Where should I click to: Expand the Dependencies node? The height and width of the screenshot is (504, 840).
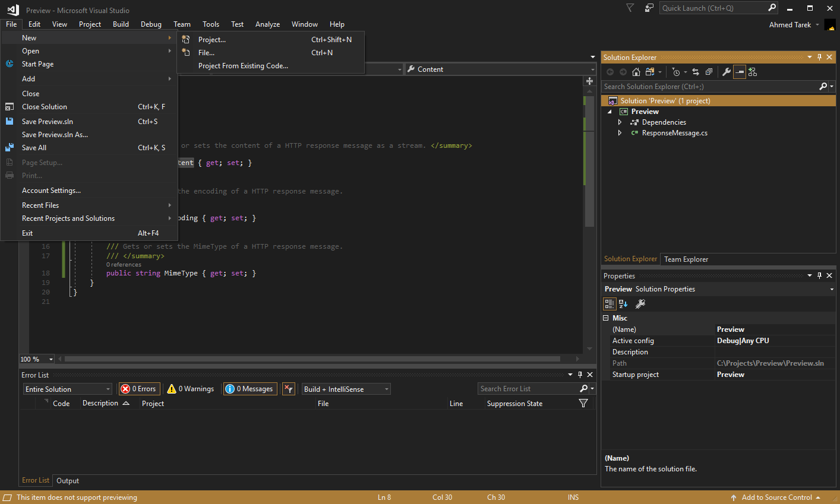pyautogui.click(x=620, y=122)
